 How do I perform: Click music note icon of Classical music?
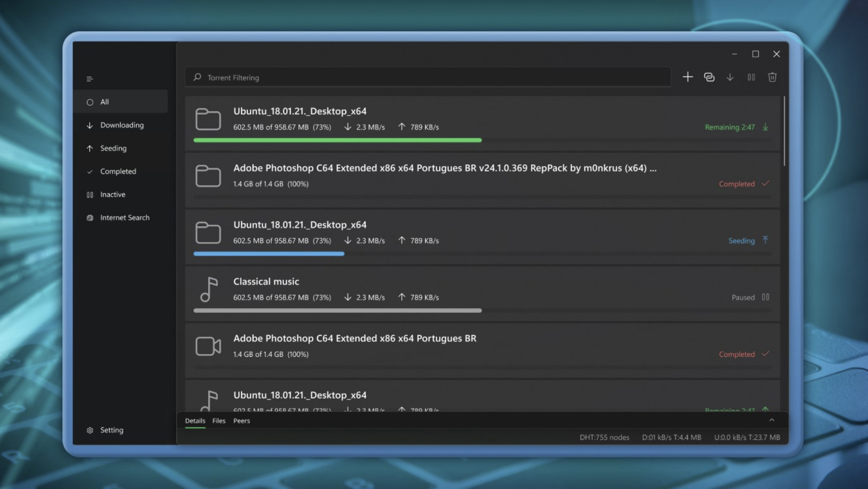tap(209, 289)
